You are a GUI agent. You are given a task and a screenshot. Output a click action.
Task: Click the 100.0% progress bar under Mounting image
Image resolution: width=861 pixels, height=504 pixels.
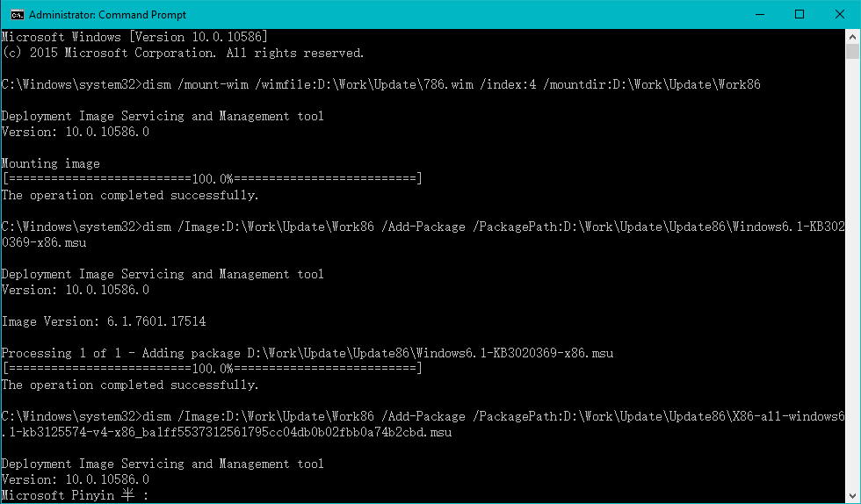point(212,178)
